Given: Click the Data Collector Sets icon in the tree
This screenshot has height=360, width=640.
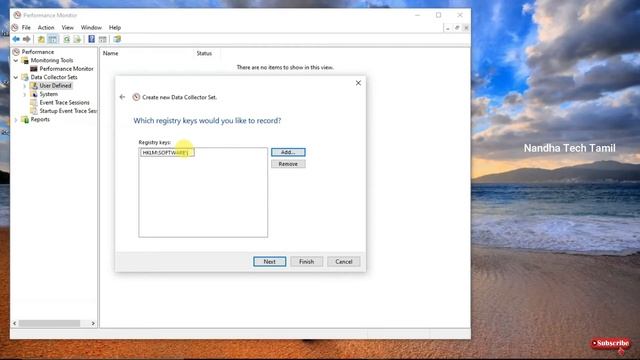Looking at the screenshot, I should coord(25,77).
